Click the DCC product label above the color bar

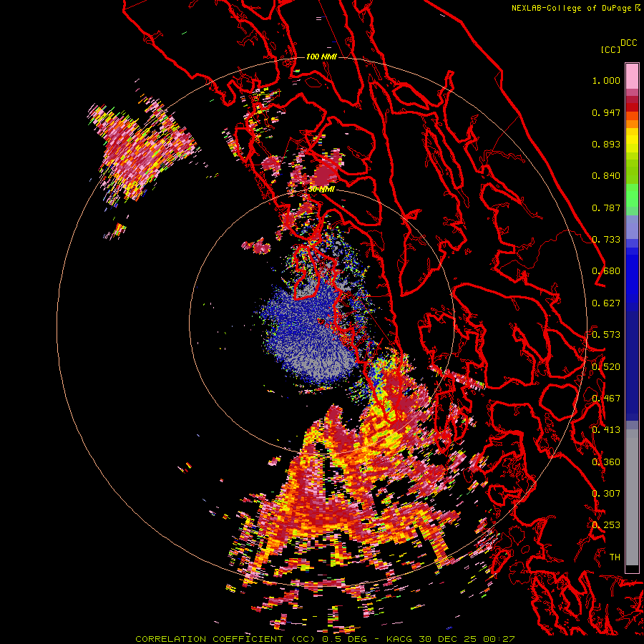628,43
